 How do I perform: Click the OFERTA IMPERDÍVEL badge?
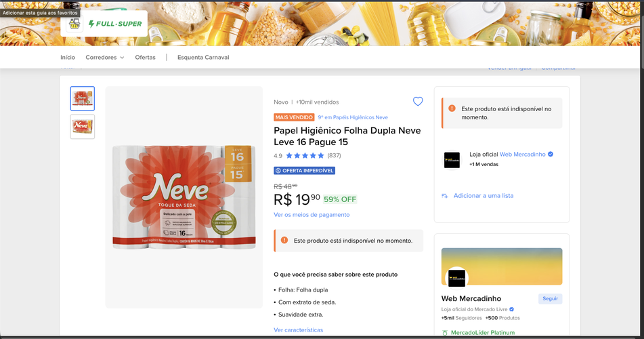click(304, 170)
